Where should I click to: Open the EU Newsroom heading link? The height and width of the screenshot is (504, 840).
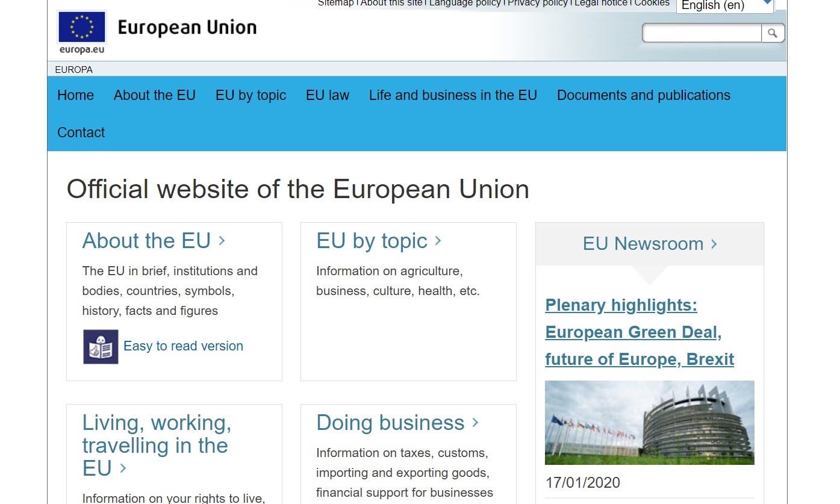point(650,244)
